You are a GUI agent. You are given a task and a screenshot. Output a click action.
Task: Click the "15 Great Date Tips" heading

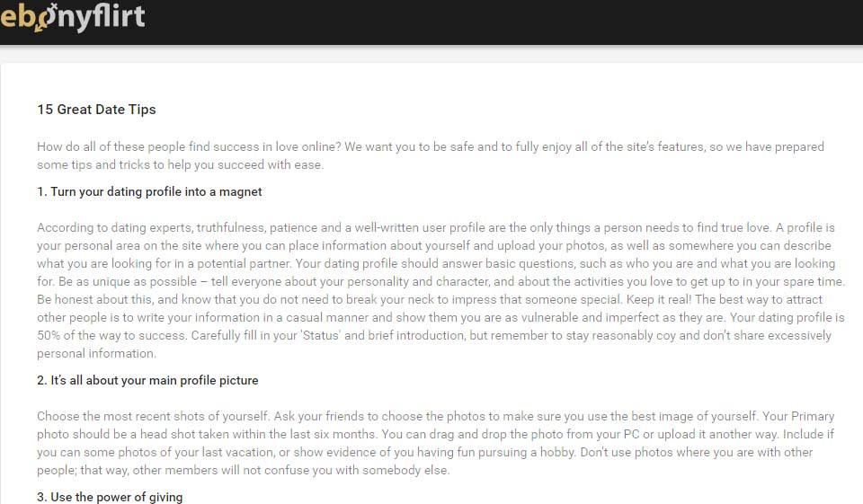tap(96, 110)
